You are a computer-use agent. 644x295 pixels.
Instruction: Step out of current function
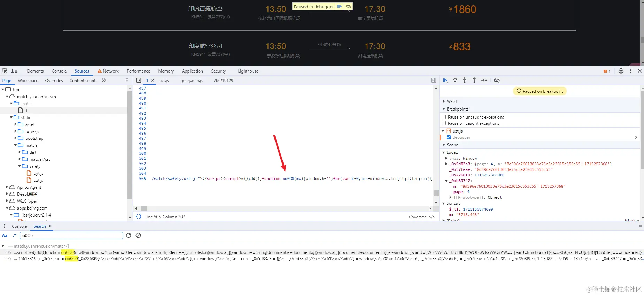pos(474,80)
